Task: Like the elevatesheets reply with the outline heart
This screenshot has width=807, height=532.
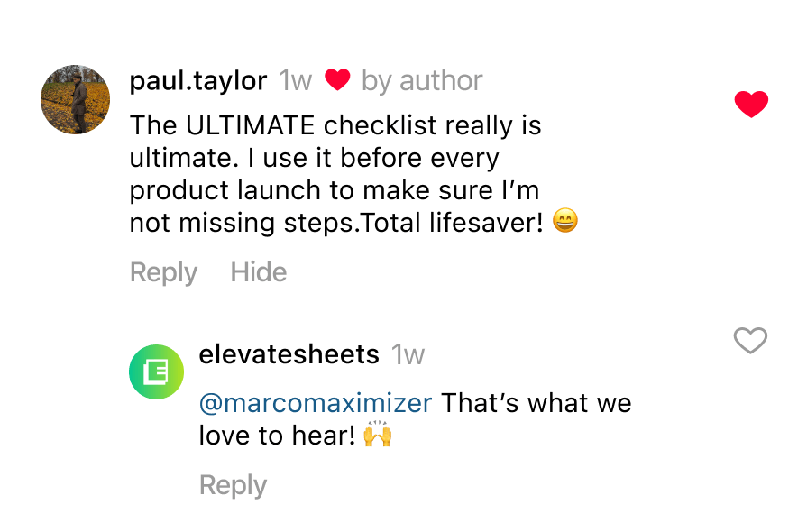Action: point(750,341)
